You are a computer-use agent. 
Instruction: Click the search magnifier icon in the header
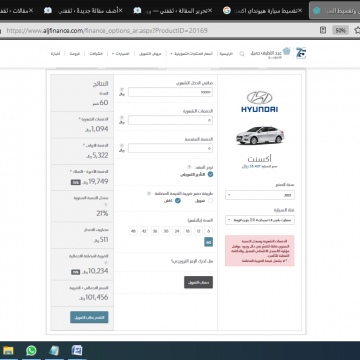[x=242, y=54]
